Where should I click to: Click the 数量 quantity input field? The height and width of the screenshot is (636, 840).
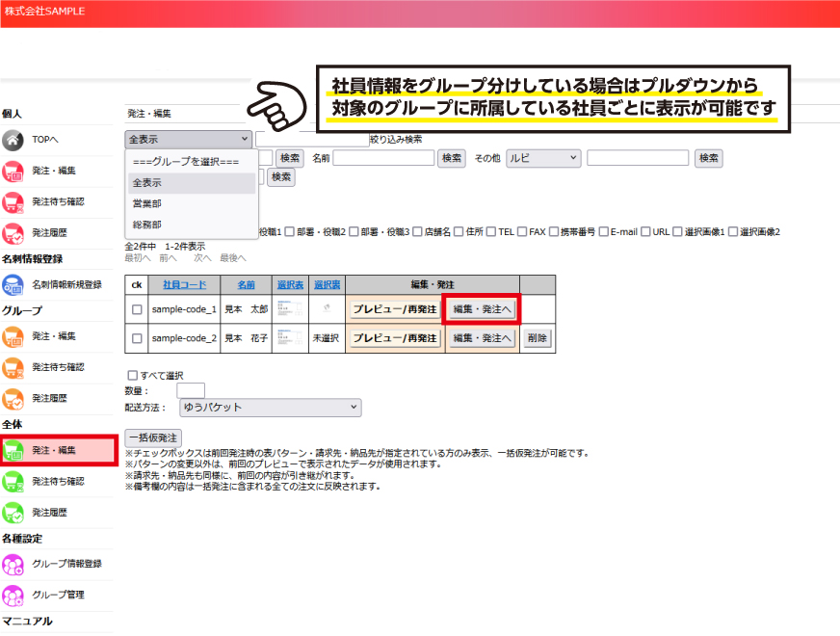pyautogui.click(x=190, y=390)
